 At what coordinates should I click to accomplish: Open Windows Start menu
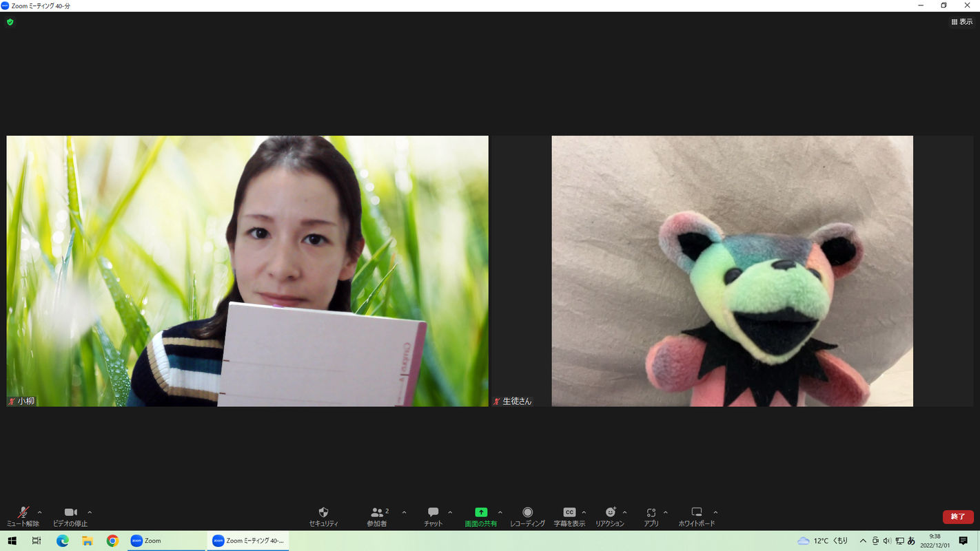[12, 541]
